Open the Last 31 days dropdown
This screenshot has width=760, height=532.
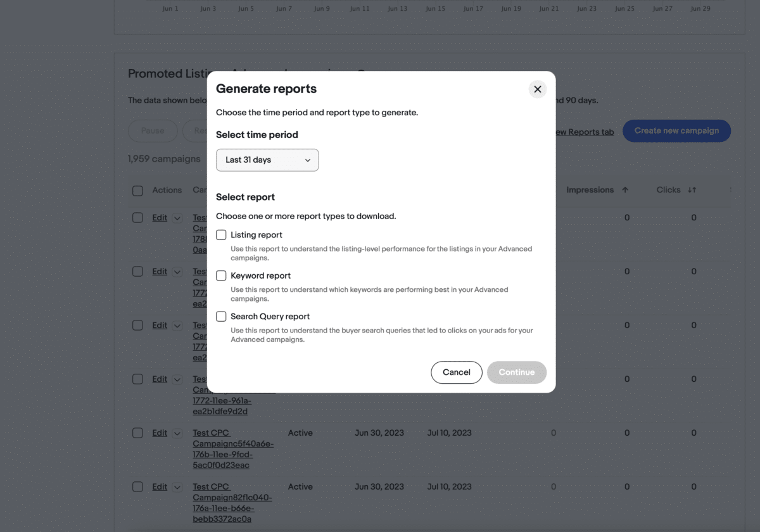pyautogui.click(x=267, y=160)
